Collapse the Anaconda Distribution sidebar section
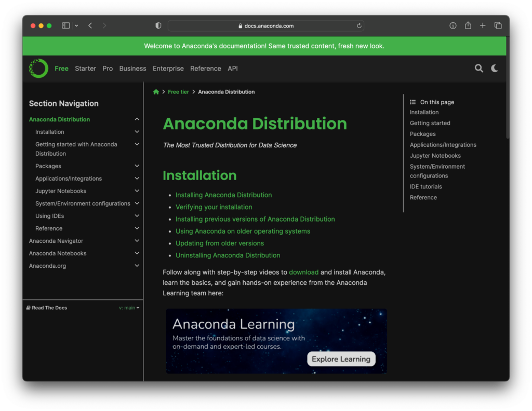The image size is (532, 411). tap(137, 119)
